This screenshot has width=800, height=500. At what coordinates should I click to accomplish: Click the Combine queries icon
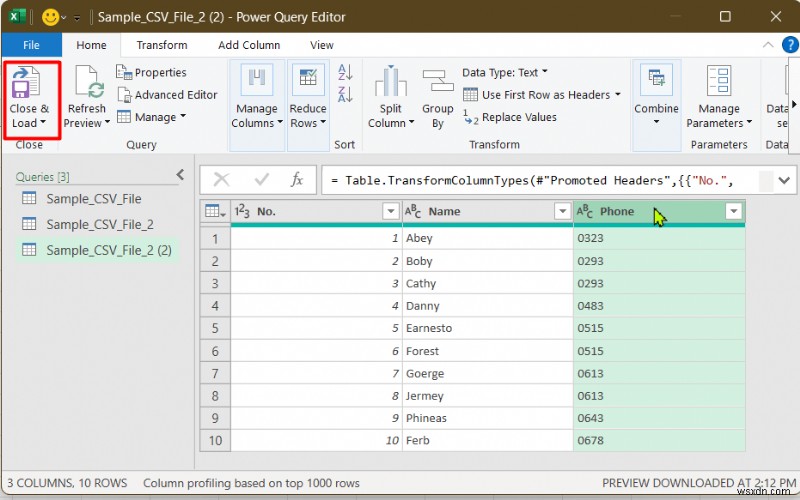click(656, 79)
